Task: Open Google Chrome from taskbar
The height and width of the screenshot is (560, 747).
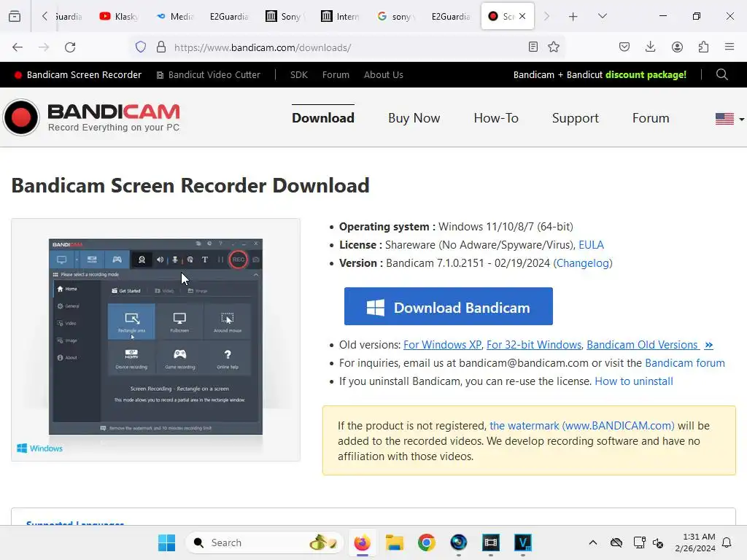Action: [x=426, y=542]
